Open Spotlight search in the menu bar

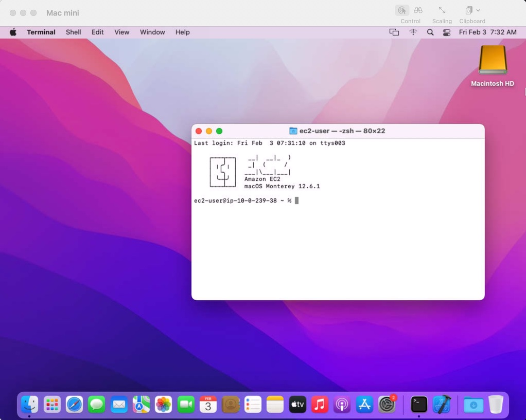pos(430,32)
